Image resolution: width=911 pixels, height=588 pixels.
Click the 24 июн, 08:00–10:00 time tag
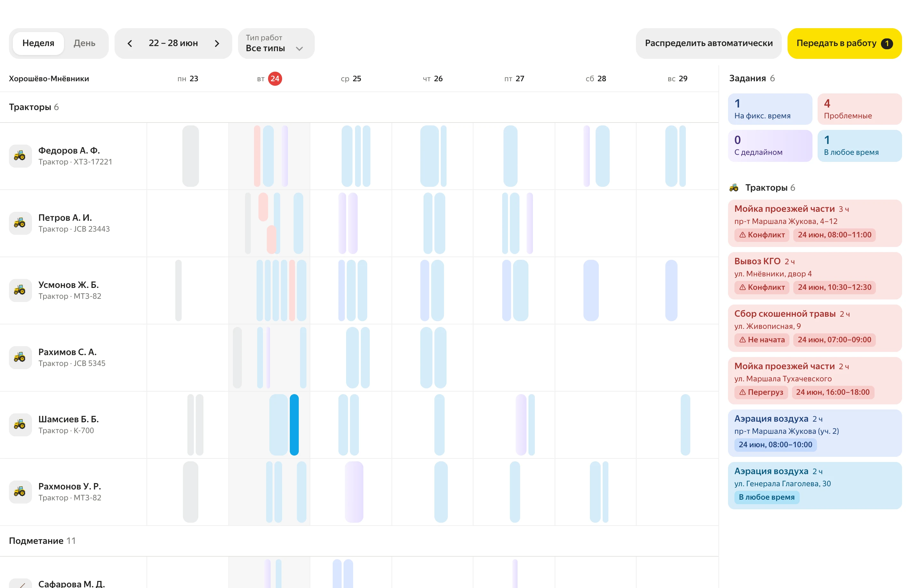[x=775, y=445]
